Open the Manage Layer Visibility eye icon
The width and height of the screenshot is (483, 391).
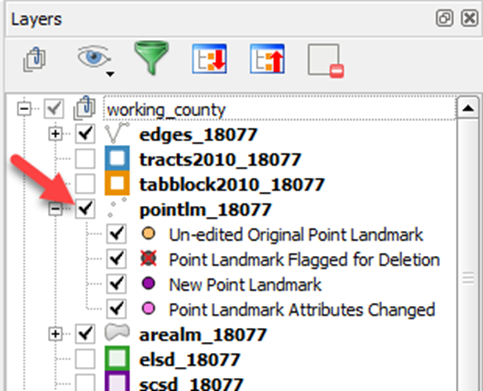pyautogui.click(x=93, y=57)
